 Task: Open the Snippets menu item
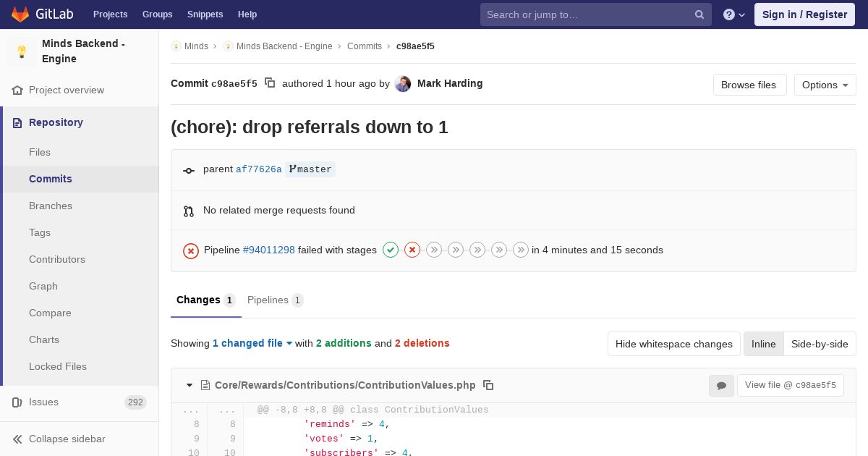(x=205, y=14)
